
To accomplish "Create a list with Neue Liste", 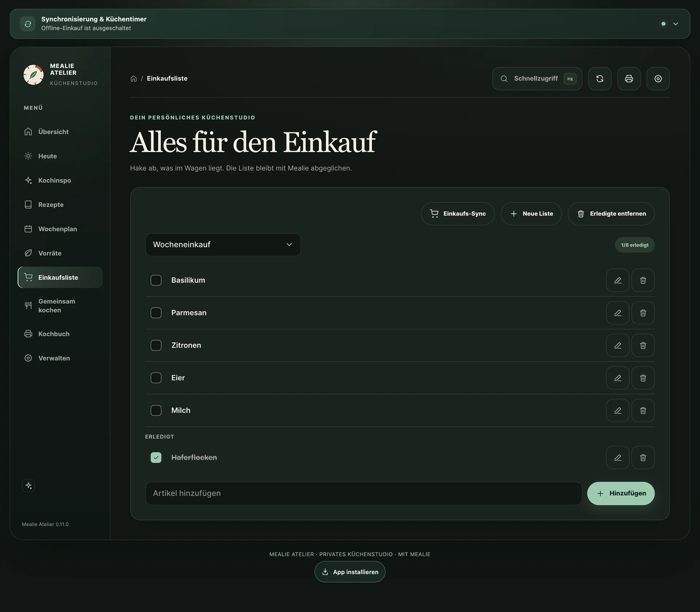I will [x=531, y=214].
